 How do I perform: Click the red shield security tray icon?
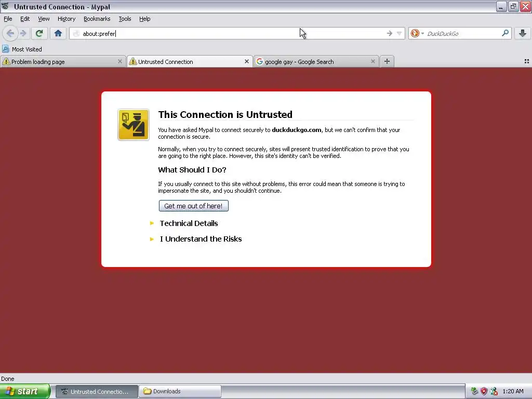coord(484,391)
